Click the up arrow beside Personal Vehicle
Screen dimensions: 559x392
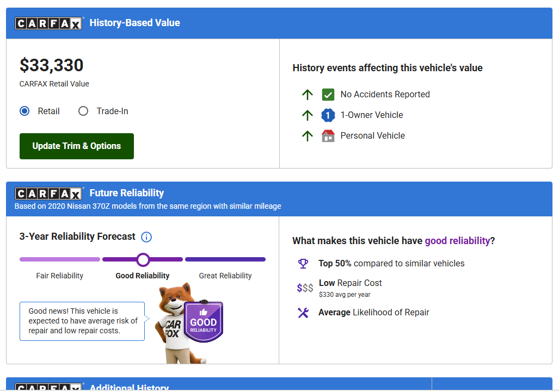point(308,136)
